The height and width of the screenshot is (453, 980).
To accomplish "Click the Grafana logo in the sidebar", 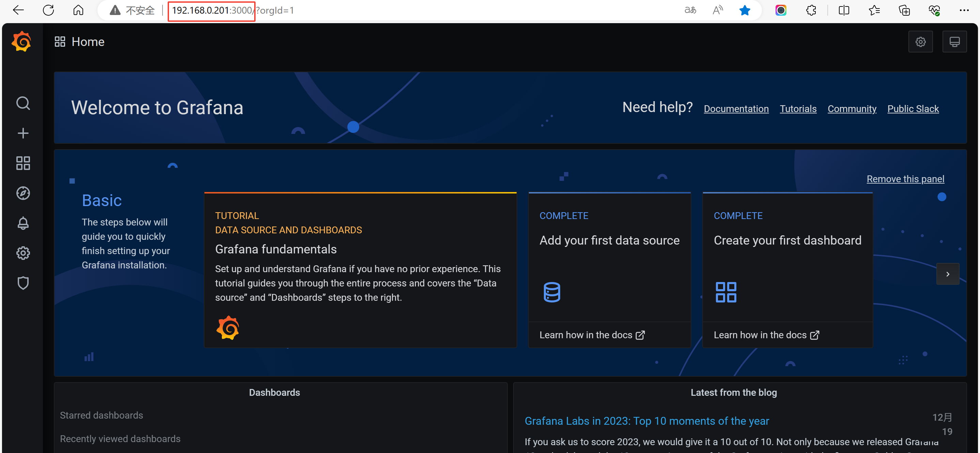I will (x=22, y=42).
